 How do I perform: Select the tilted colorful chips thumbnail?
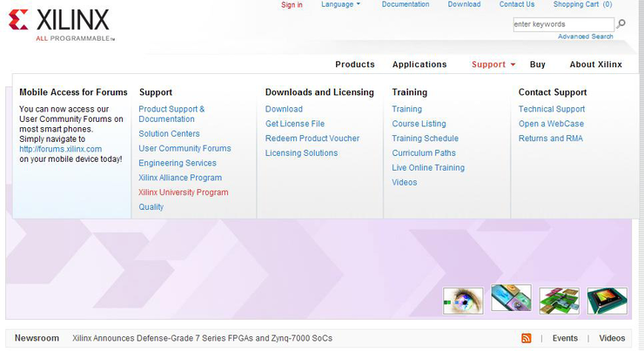coord(511,298)
